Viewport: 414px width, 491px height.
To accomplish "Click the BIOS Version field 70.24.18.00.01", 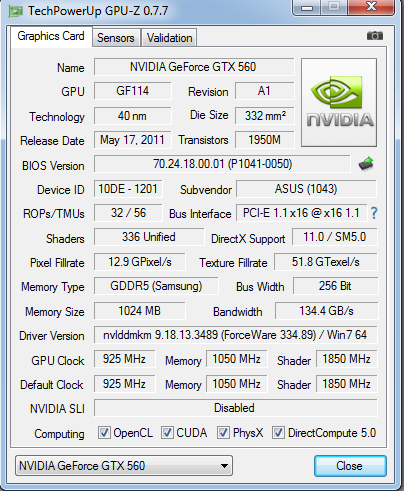I will (222, 164).
